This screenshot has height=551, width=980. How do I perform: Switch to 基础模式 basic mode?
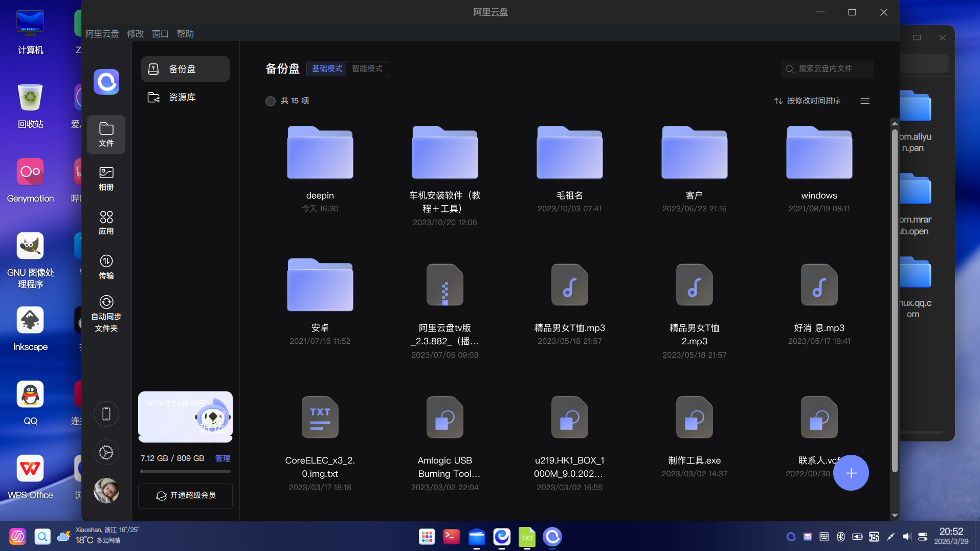327,69
